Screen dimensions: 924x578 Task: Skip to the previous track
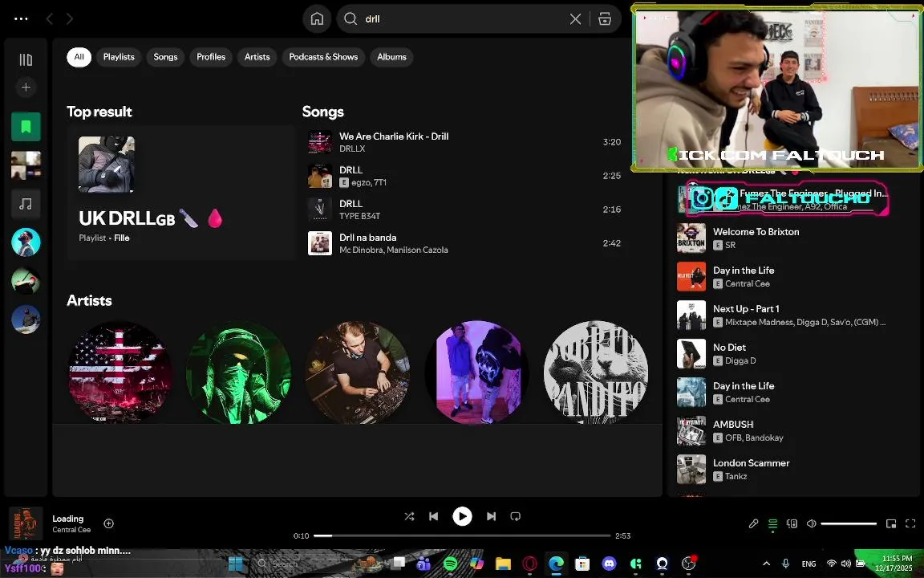434,517
